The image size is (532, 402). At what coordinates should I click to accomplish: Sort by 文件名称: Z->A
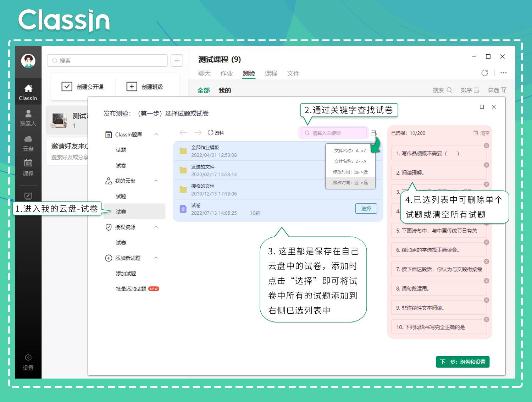pos(350,161)
